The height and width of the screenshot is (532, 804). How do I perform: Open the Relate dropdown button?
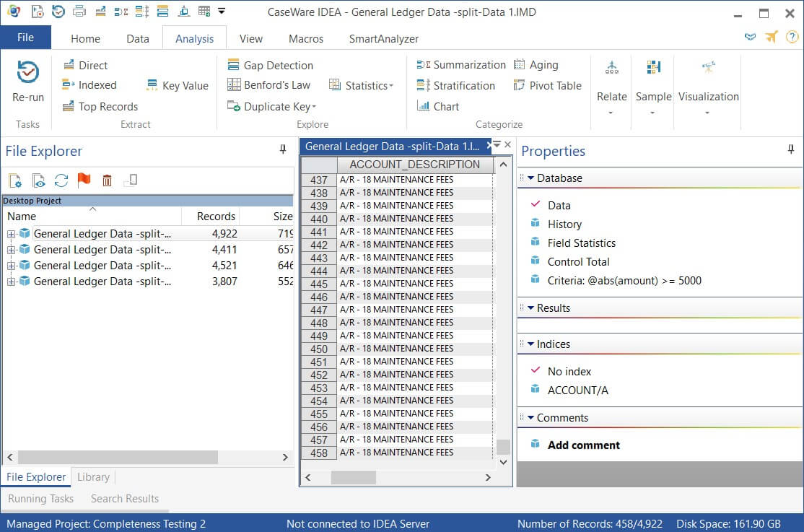click(612, 88)
